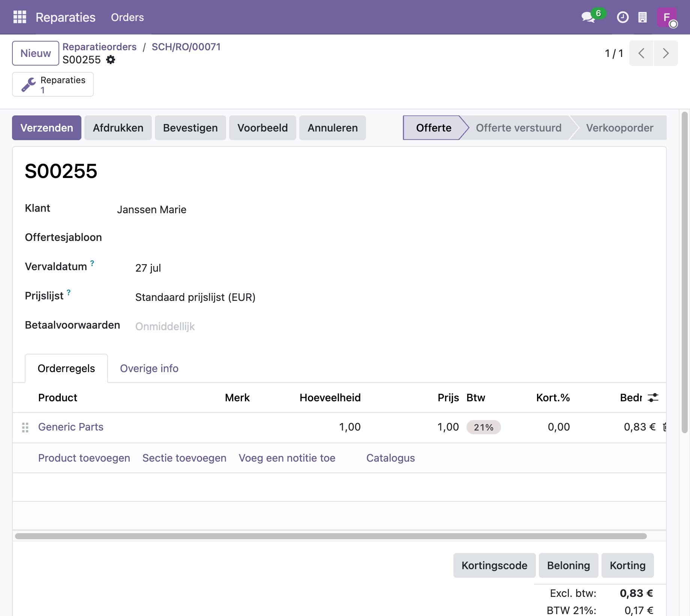Grab the Generic Parts row drag handle
This screenshot has width=690, height=616.
click(25, 428)
